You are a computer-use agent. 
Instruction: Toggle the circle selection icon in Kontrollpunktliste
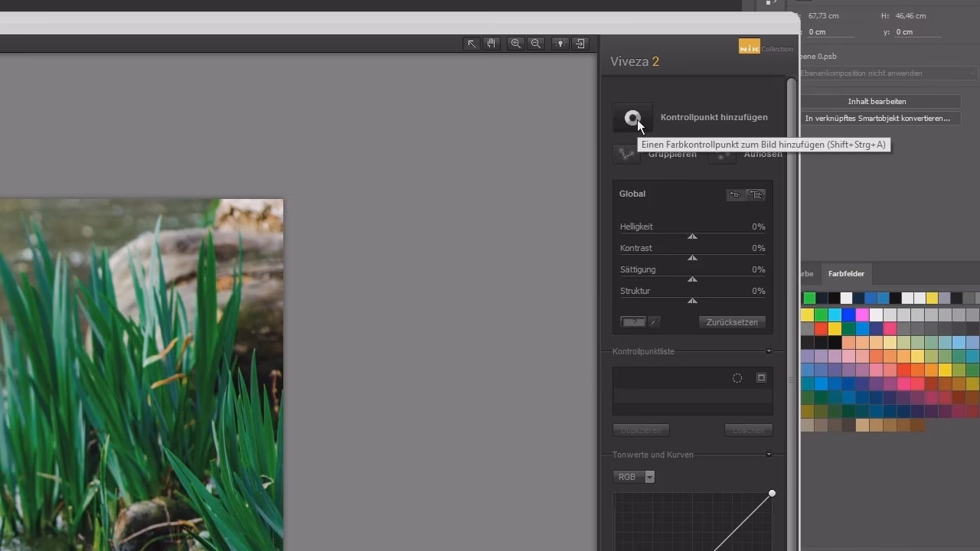[x=737, y=377]
